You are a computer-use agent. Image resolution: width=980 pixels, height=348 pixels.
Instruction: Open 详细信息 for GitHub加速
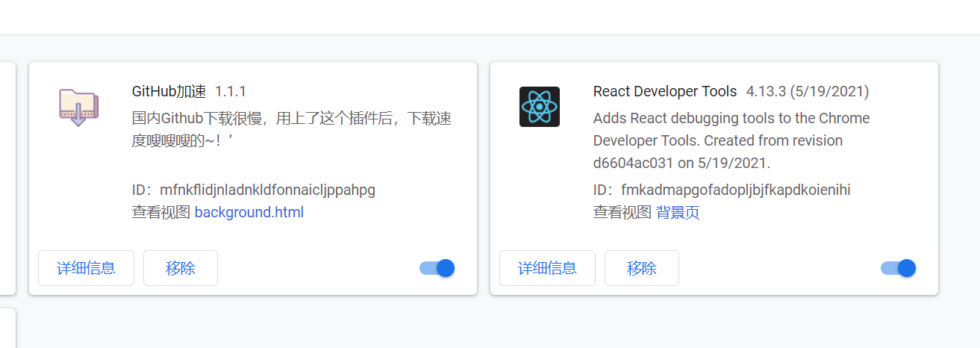pos(87,268)
